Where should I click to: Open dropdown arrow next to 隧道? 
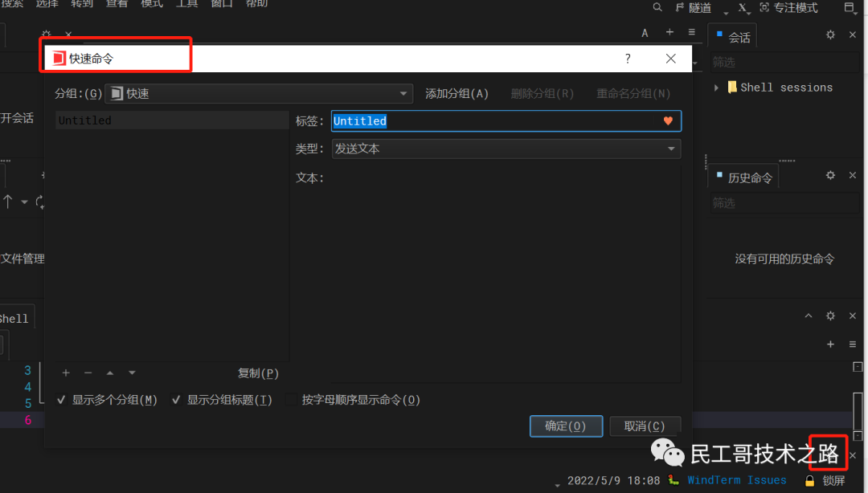(726, 13)
